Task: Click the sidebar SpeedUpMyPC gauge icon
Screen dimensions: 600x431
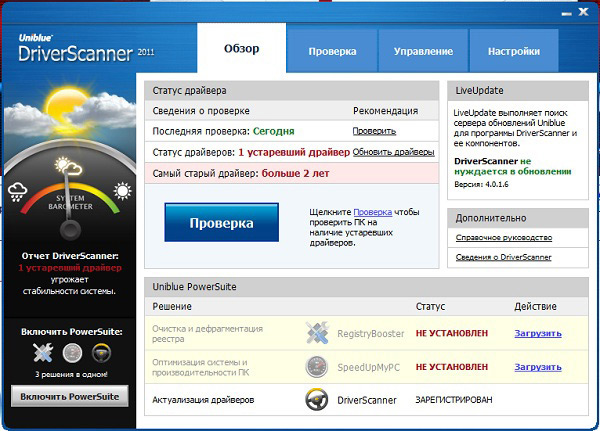Action: coord(72,353)
